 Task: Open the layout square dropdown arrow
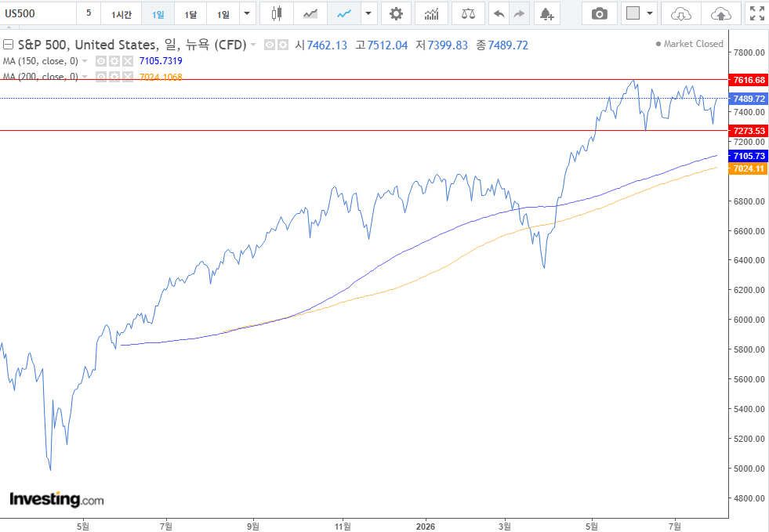pyautogui.click(x=650, y=14)
